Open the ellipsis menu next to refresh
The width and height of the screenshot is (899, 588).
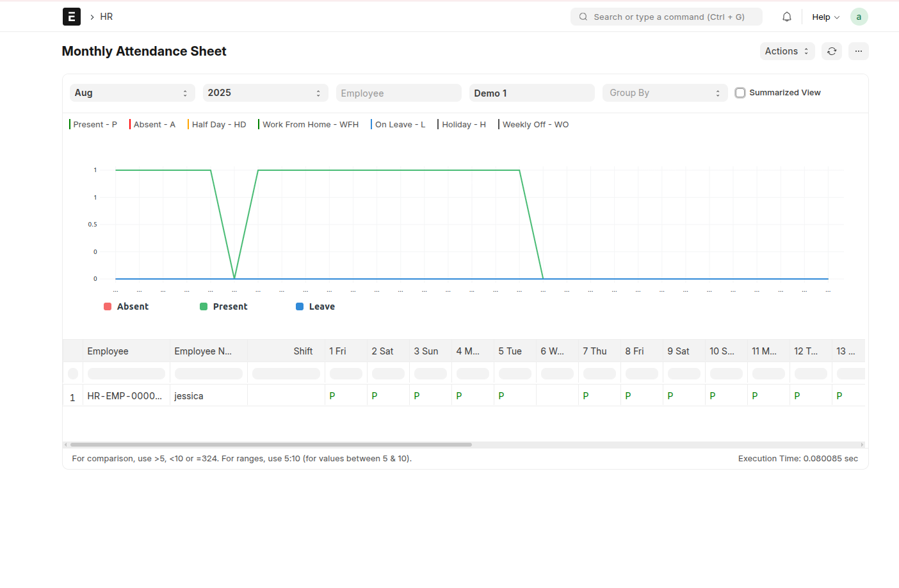click(858, 51)
